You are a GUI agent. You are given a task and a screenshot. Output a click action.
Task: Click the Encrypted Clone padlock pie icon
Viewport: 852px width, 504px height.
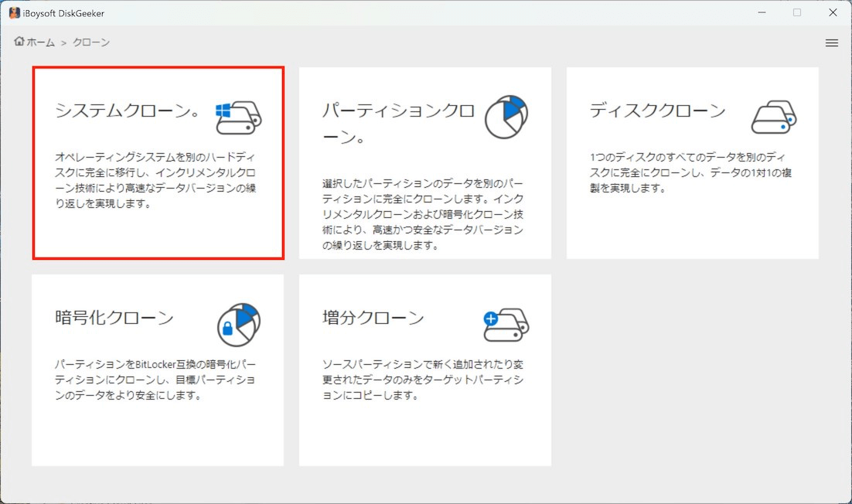click(239, 325)
